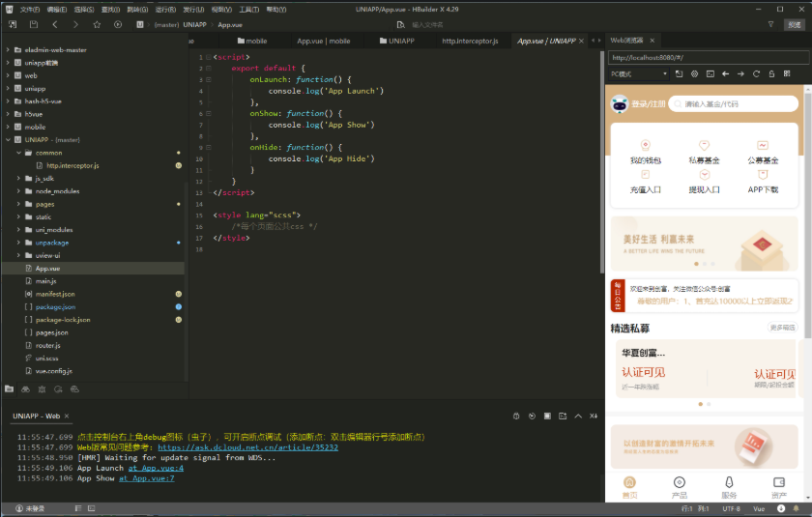Expand the node_modules folder
812x517 pixels.
point(18,191)
